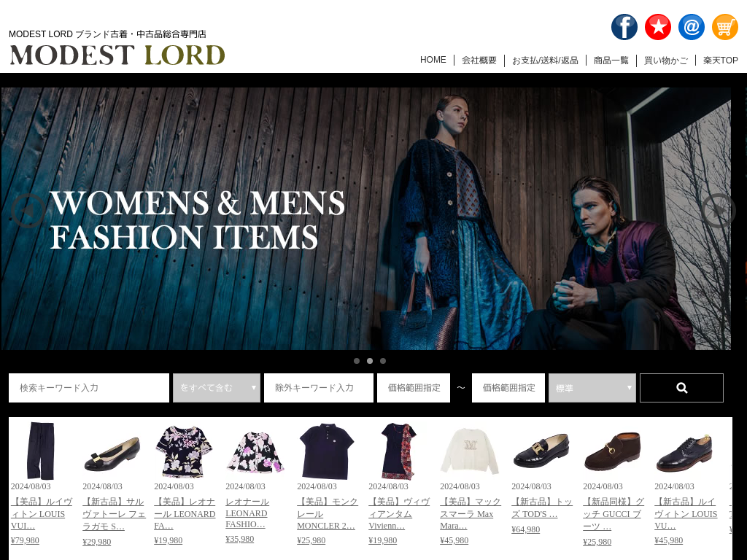Open the Facebook page icon
747x560 pixels.
[x=624, y=27]
